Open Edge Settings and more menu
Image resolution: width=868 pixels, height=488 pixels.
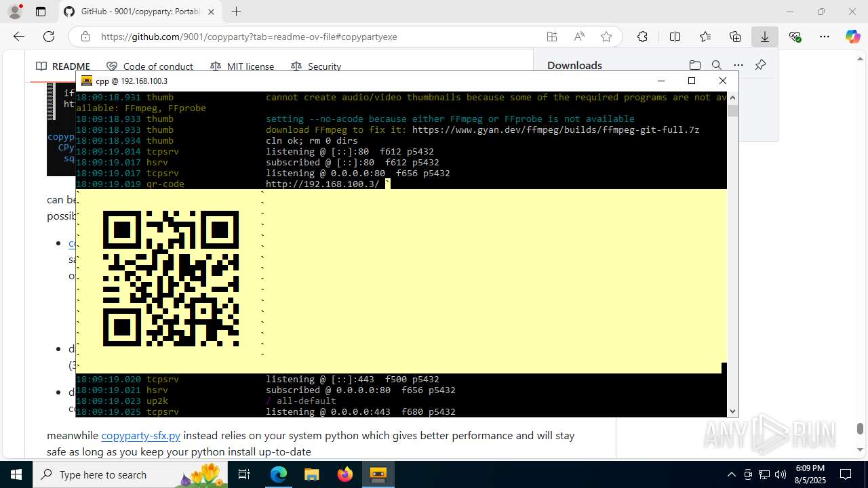click(825, 37)
